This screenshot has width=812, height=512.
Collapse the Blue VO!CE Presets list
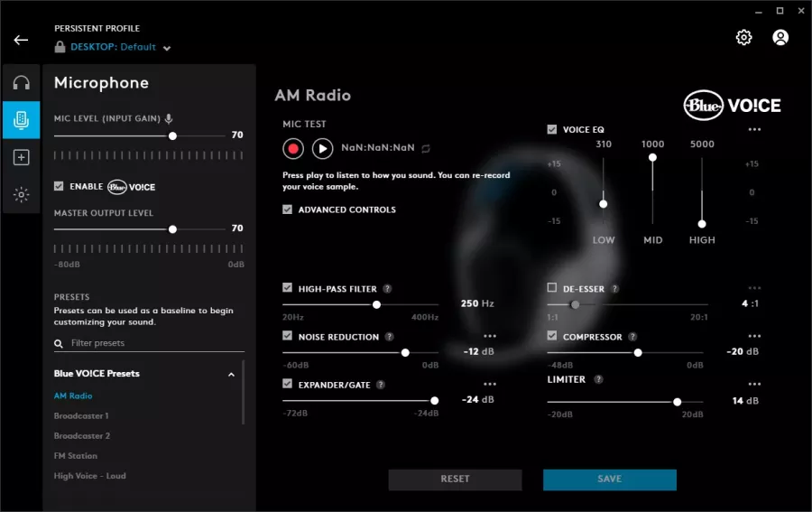tap(232, 375)
